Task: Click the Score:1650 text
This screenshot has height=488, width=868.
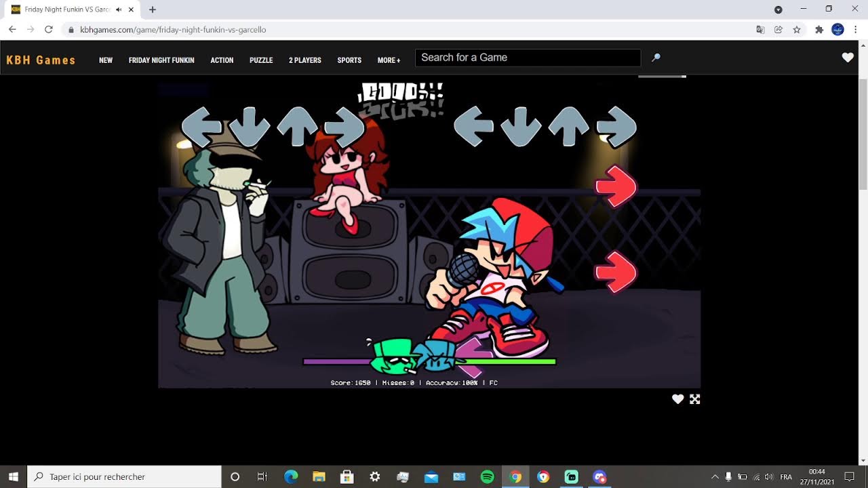Action: click(351, 383)
